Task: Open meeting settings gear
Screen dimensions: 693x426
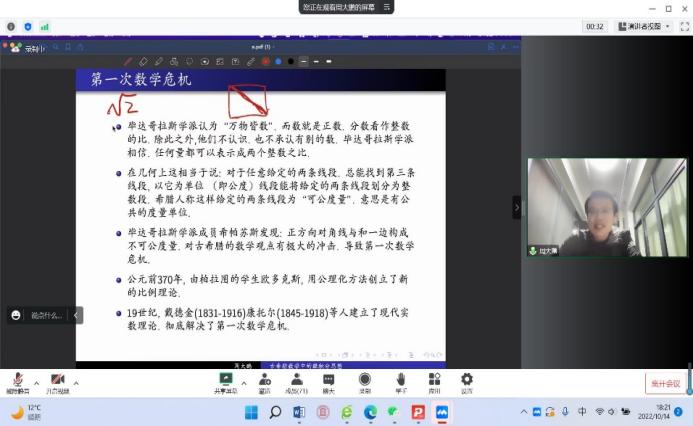Action: 466,380
